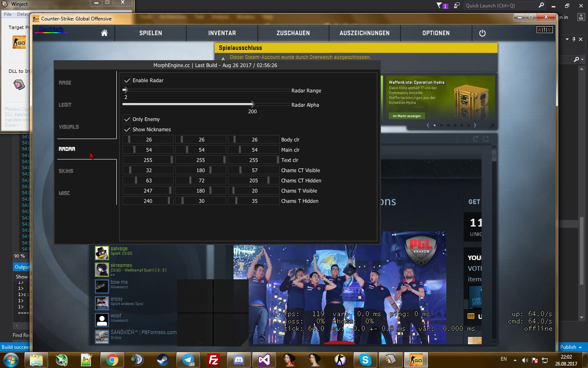This screenshot has height=368, width=588.
Task: Go to previous news carousel item
Action: 428,126
